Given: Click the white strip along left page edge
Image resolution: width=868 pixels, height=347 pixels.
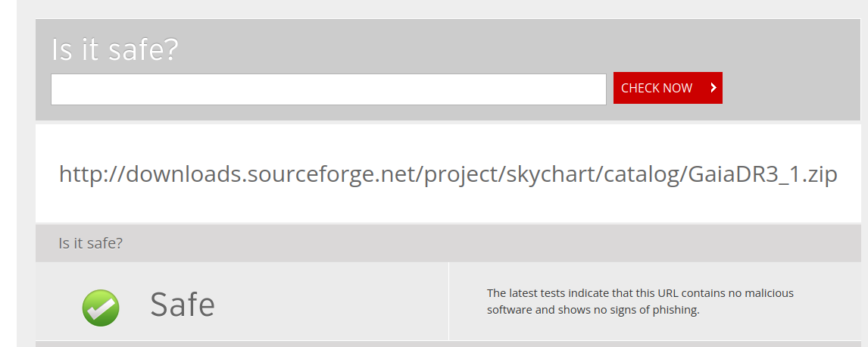Looking at the screenshot, I should 8,173.
